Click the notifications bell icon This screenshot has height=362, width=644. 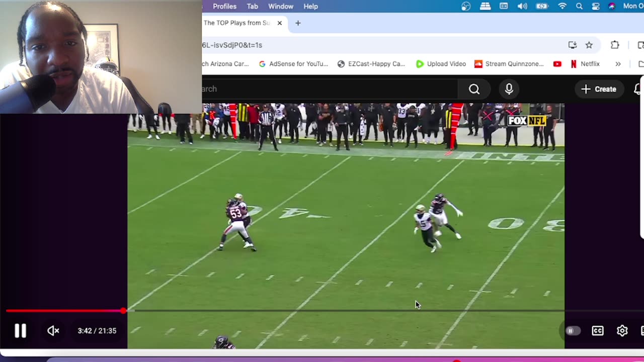click(x=638, y=89)
